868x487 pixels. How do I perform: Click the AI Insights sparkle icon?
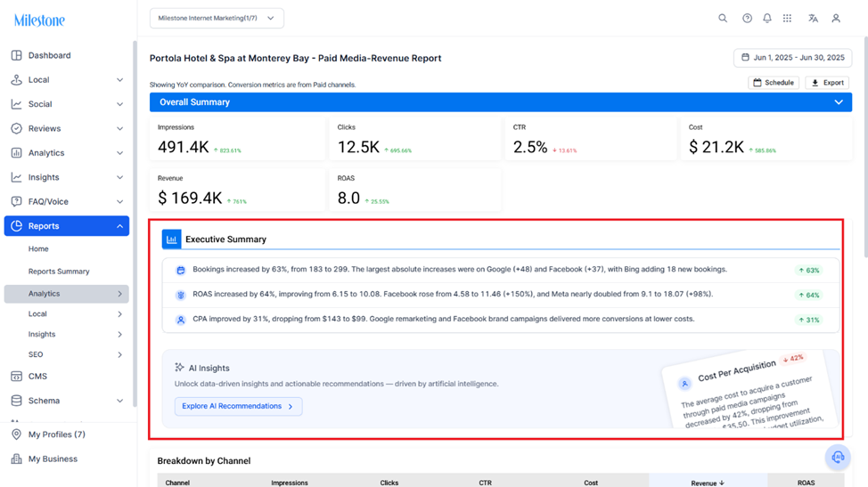click(x=179, y=367)
